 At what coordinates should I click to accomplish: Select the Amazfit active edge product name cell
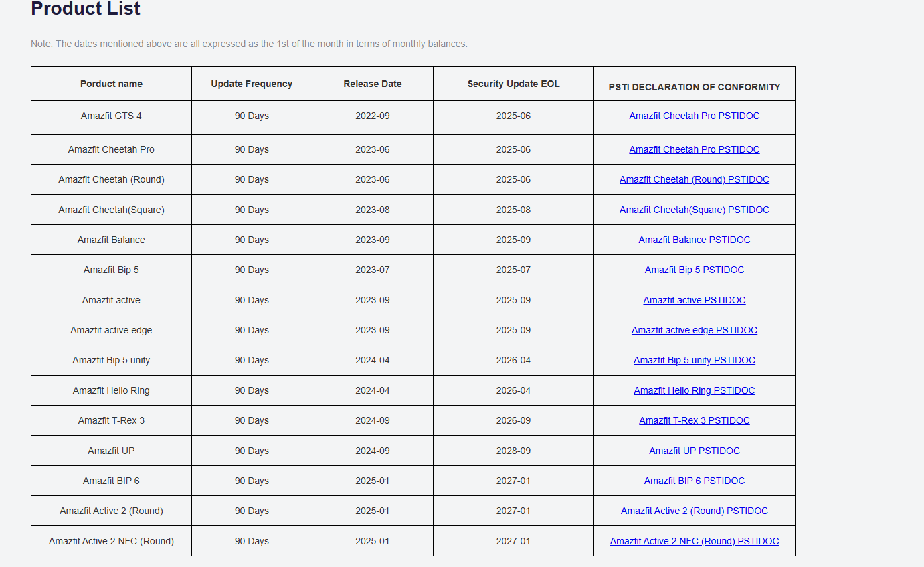point(111,330)
